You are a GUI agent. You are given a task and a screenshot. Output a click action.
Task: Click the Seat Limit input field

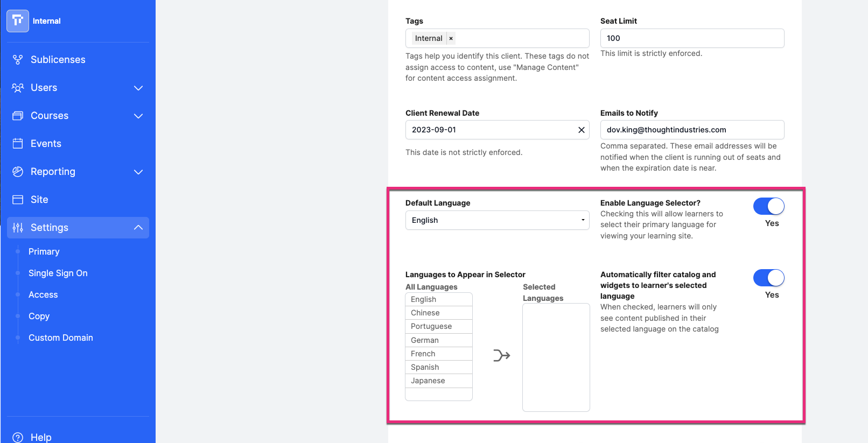(692, 38)
